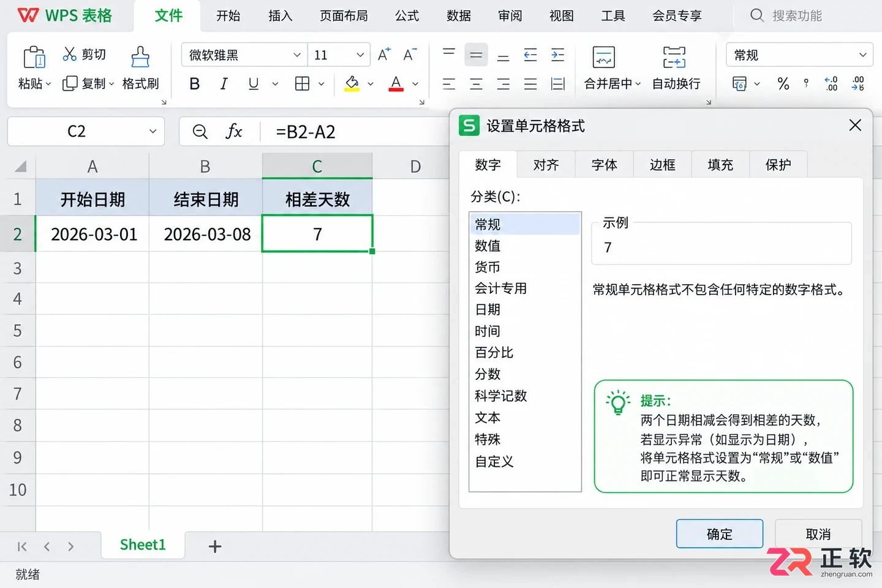Select the Format Painter brush icon
This screenshot has width=882, height=588.
click(140, 56)
